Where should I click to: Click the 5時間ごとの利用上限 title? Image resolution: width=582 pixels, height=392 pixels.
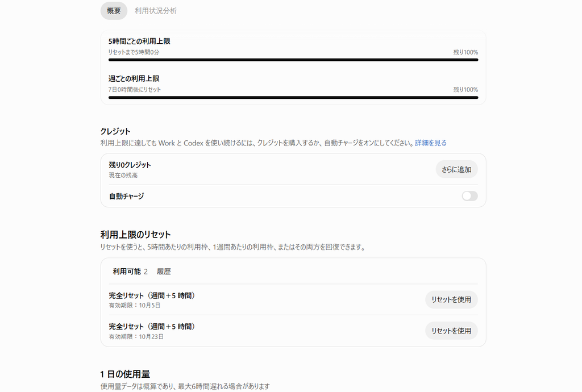click(139, 41)
